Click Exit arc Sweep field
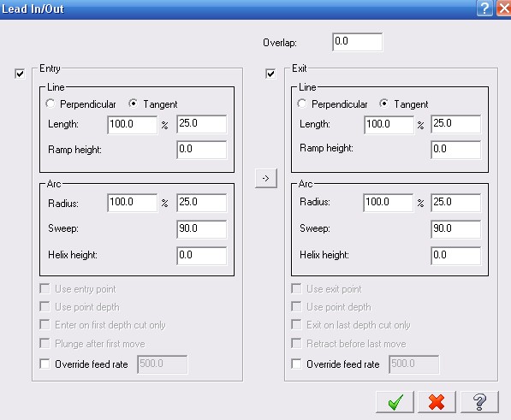The height and width of the screenshot is (420, 511). point(456,229)
